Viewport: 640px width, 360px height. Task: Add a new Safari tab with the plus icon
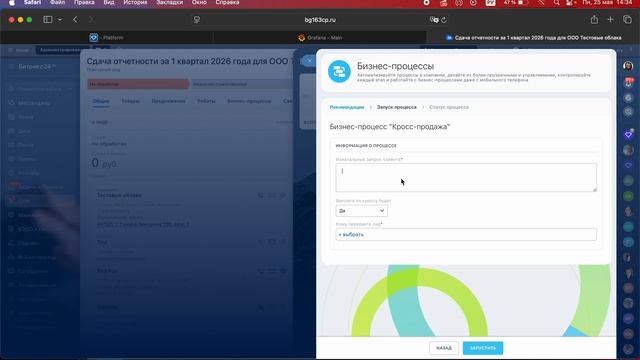coord(610,20)
